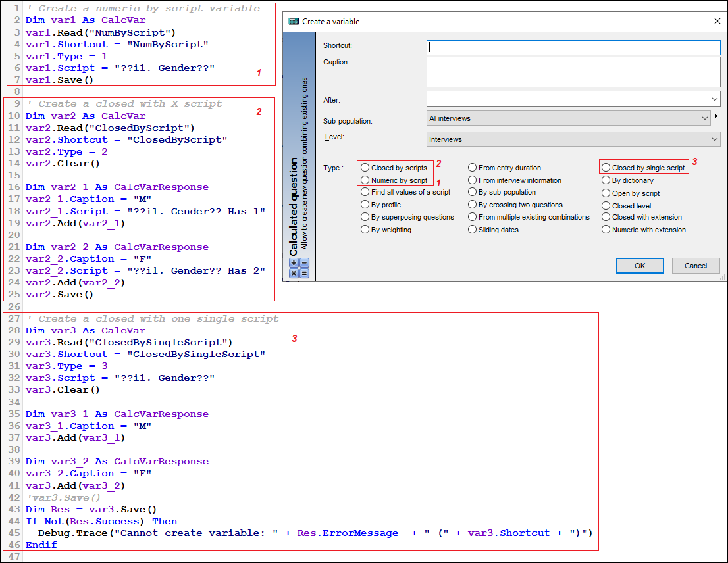Click line 'var3.Read("ClosedBySingleScript")'
The image size is (728, 563).
(129, 342)
